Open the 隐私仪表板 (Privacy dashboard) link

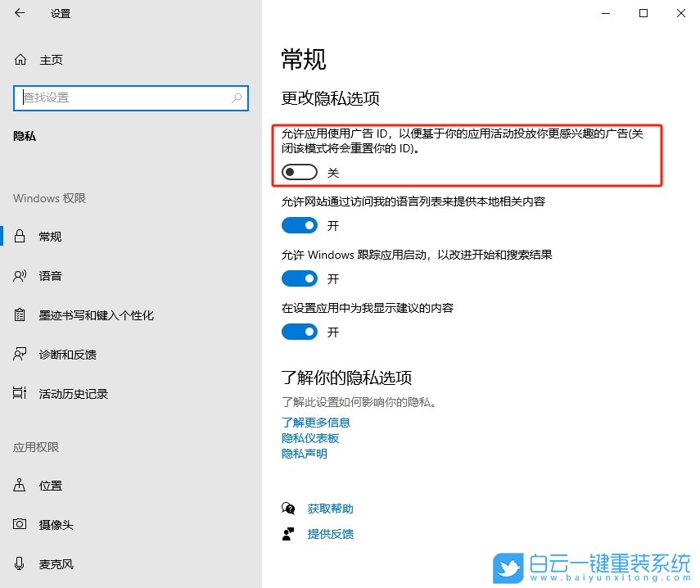[x=309, y=438]
